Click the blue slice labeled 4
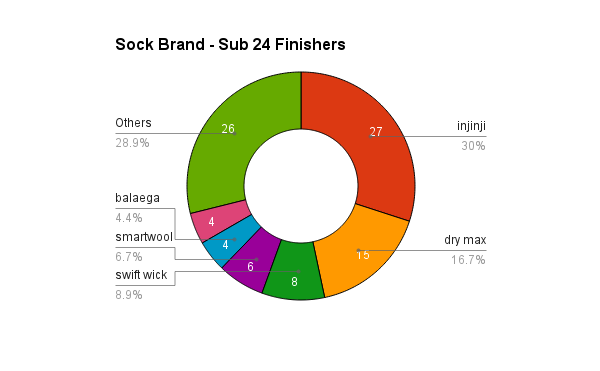Viewport: 600px width, 371px height. (228, 242)
